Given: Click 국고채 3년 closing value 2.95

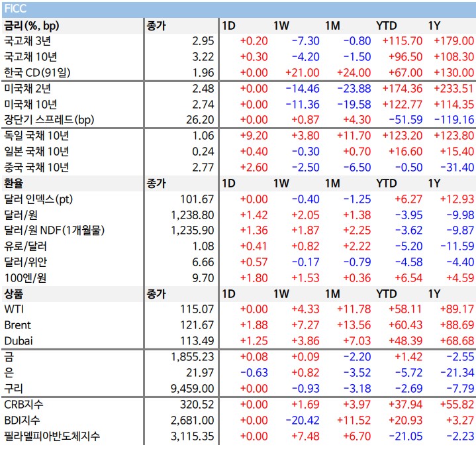Looking at the screenshot, I should 203,41.
